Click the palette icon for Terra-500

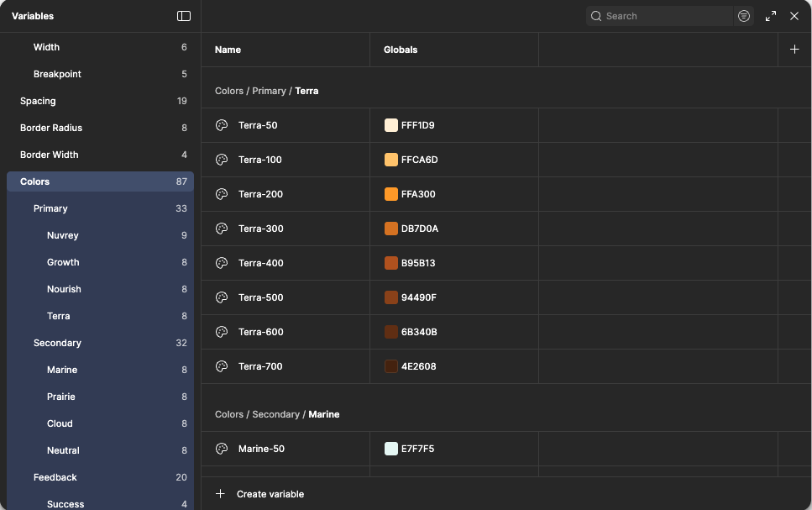click(x=222, y=297)
